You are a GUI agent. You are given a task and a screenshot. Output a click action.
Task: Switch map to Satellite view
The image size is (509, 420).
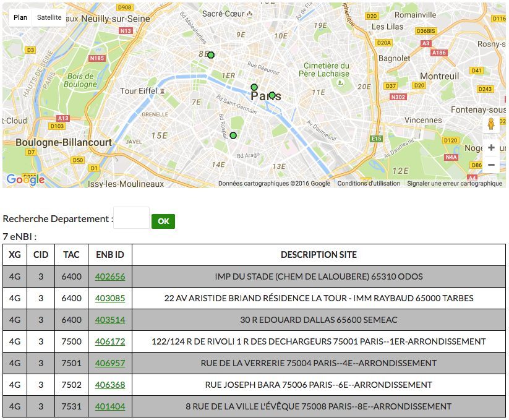pyautogui.click(x=49, y=17)
